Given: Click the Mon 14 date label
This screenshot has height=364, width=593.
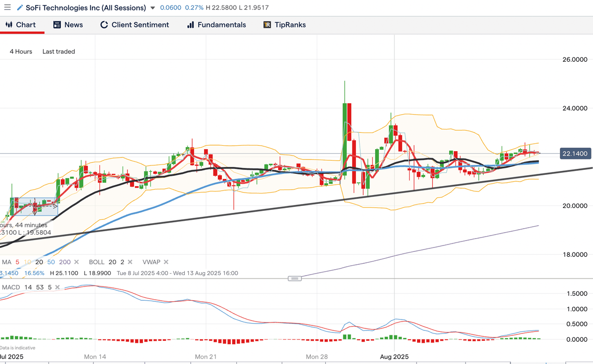Looking at the screenshot, I should coord(95,356).
